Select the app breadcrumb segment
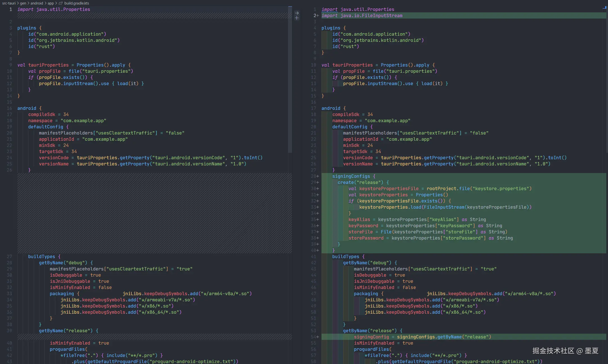608x364 pixels. (x=51, y=3)
